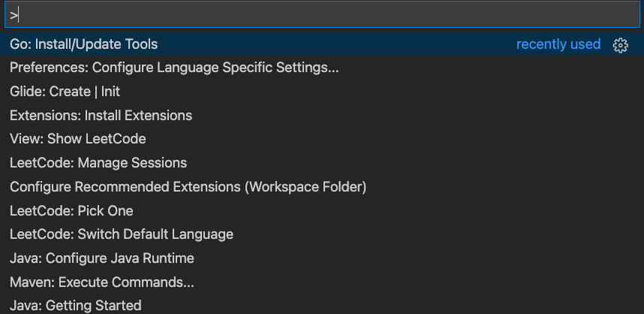Pick Configure Recommended Extensions (Workspace Folder)
Screen dimensions: 644x314
pos(188,186)
